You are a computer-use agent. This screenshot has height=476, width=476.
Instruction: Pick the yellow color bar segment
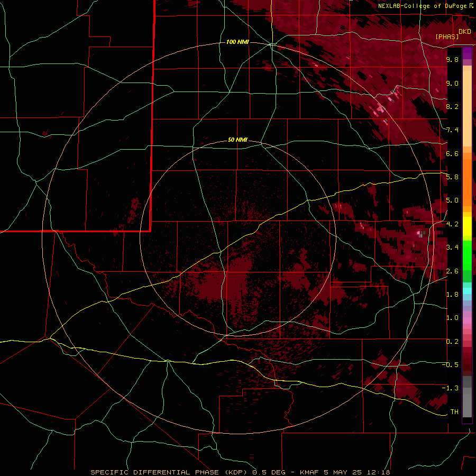[x=467, y=226]
